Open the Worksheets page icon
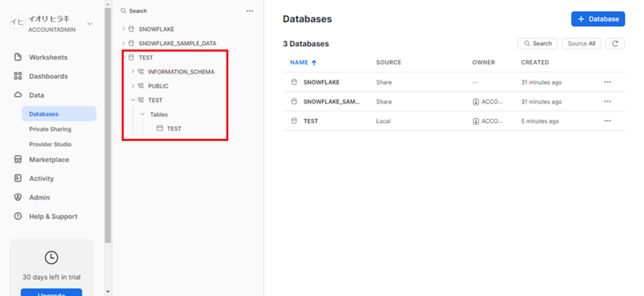The width and height of the screenshot is (644, 296). (18, 57)
